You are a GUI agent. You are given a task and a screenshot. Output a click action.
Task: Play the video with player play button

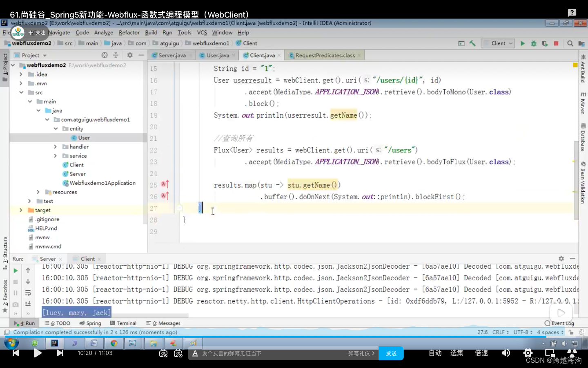pos(38,353)
